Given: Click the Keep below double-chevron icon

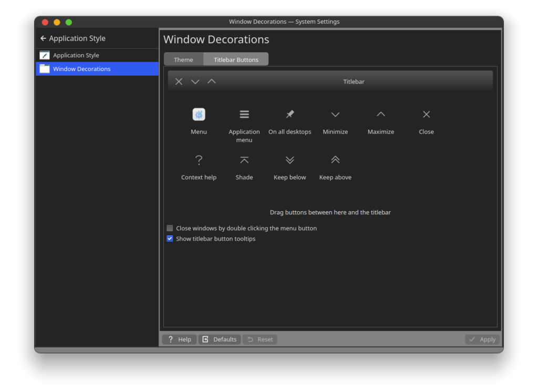Looking at the screenshot, I should 290,160.
